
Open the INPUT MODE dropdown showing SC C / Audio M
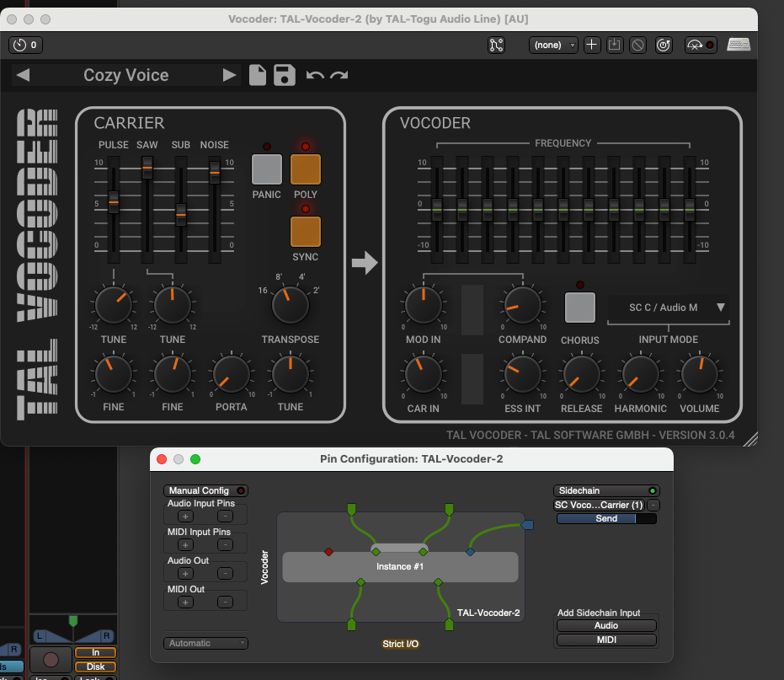pyautogui.click(x=669, y=308)
